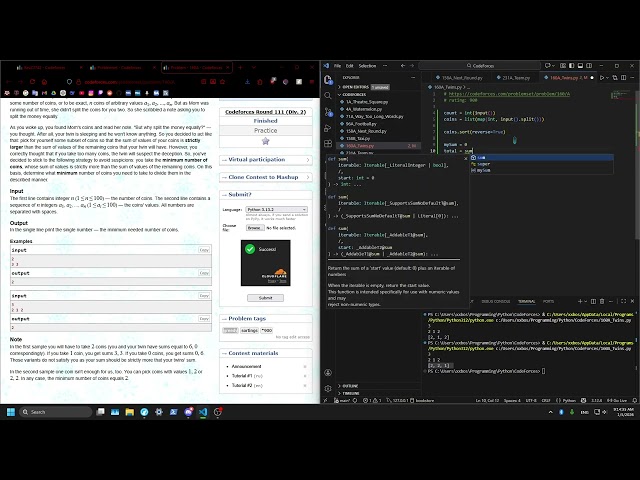Image resolution: width=640 pixels, height=480 pixels.
Task: Click the Python language mode in status bar
Action: coord(569,400)
